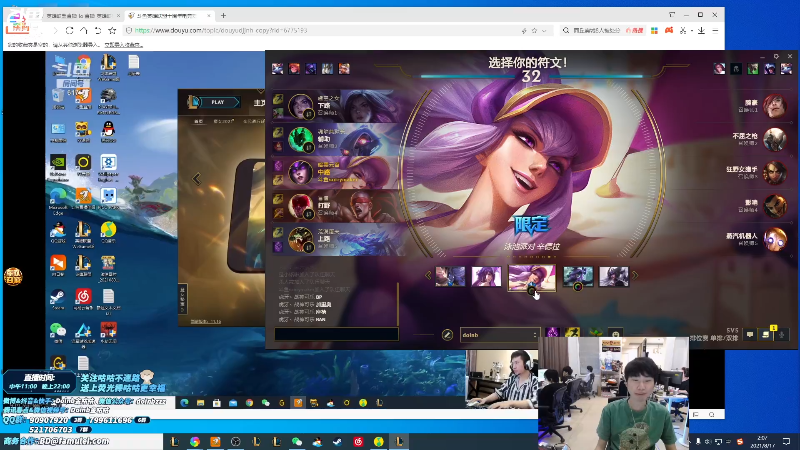
Task: Choose the fourth skin thumbnail with chroma
Action: pos(578,277)
